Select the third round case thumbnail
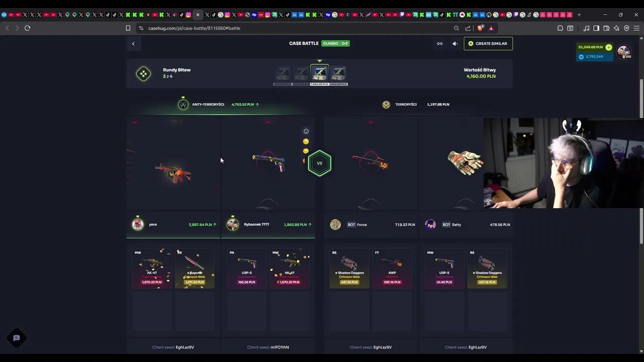This screenshot has width=644, height=362. pos(319,74)
